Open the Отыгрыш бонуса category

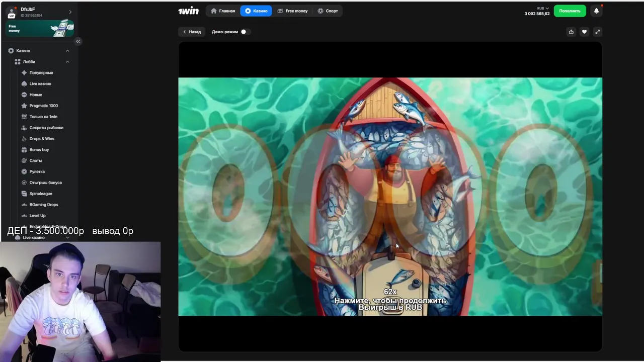pyautogui.click(x=45, y=183)
